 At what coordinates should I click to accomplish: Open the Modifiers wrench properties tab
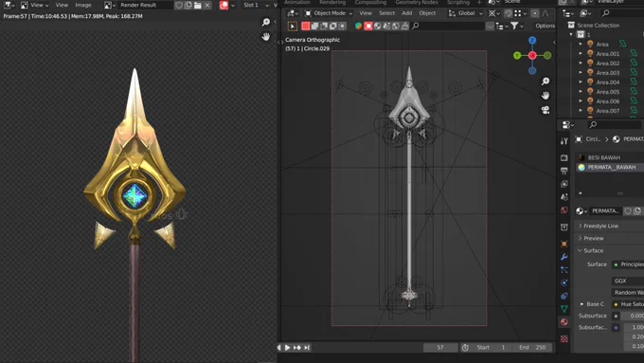point(563,257)
